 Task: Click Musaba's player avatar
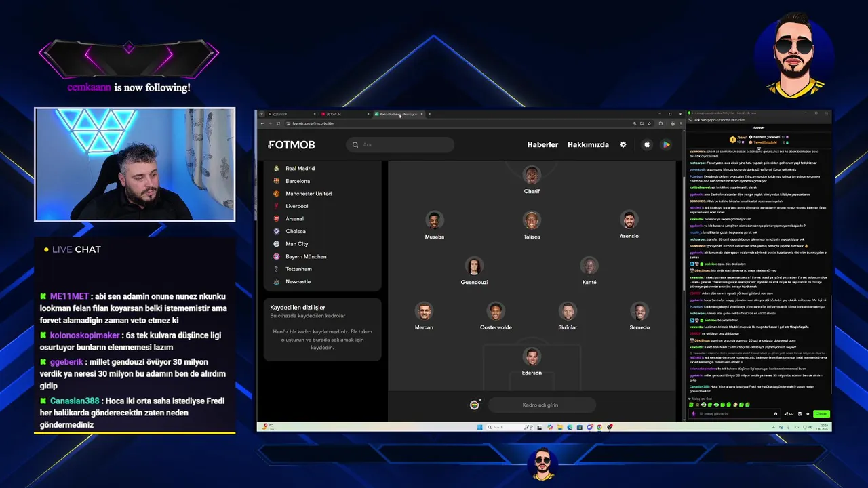tap(435, 220)
